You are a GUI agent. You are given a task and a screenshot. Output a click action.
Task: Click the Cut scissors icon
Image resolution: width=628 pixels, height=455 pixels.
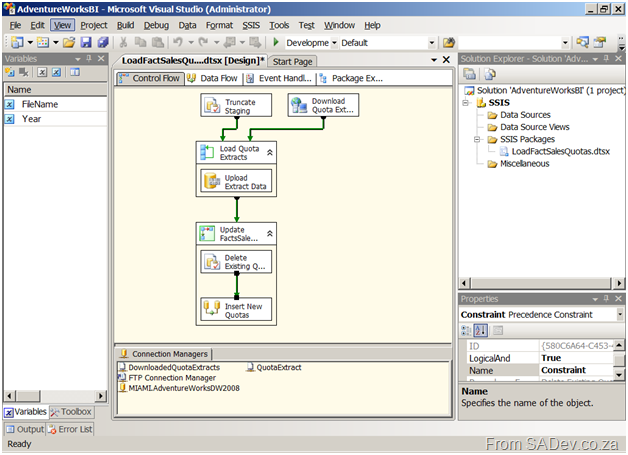pos(123,42)
